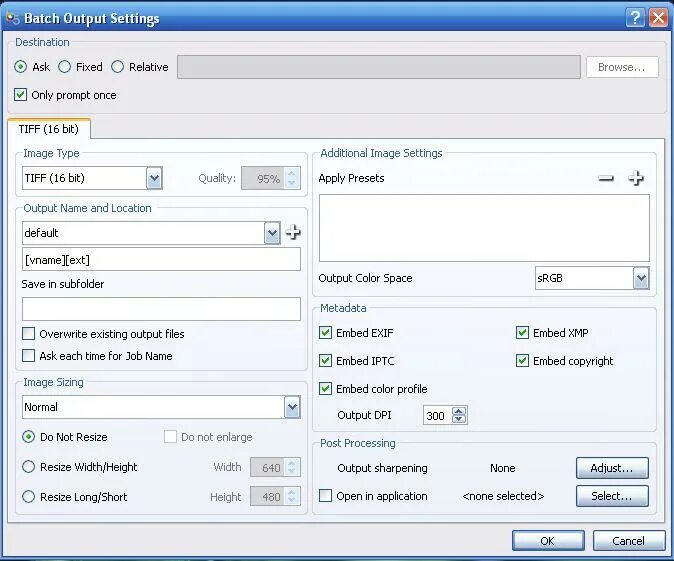Viewport: 674px width, 561px height.
Task: Open the Image Sizing Normal dropdown
Action: 292,407
